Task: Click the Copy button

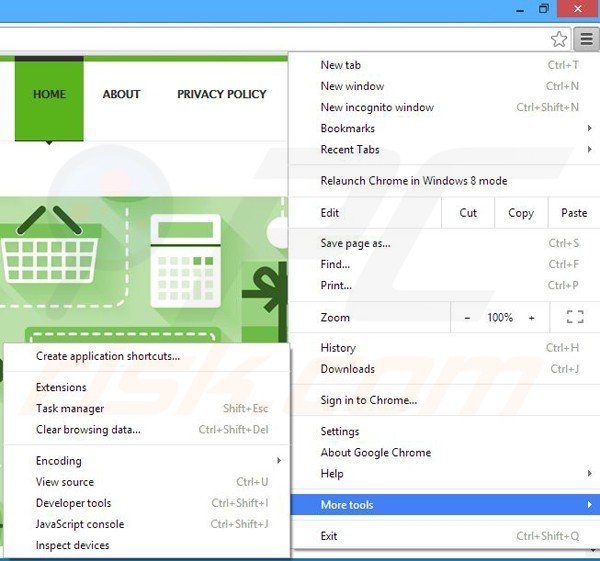Action: [521, 213]
